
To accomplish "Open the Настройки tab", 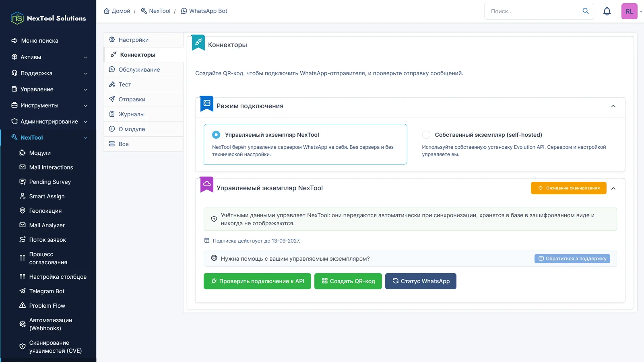I will click(143, 40).
